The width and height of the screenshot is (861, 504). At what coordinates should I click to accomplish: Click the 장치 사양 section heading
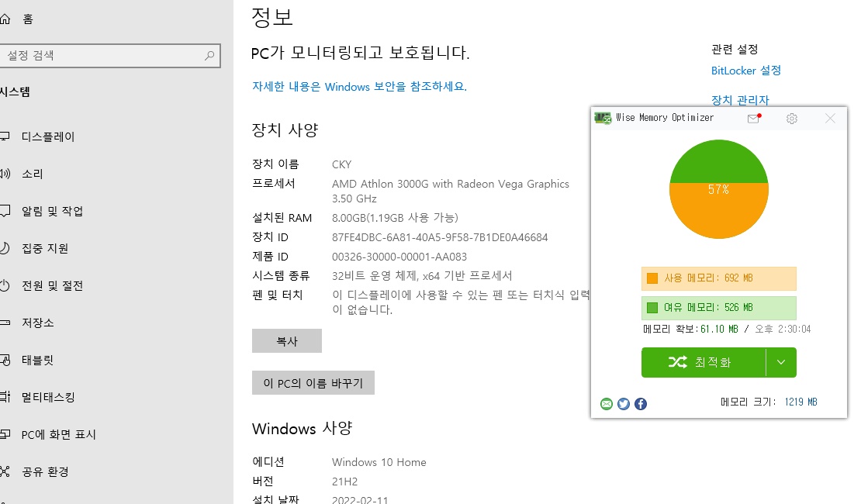coord(285,130)
